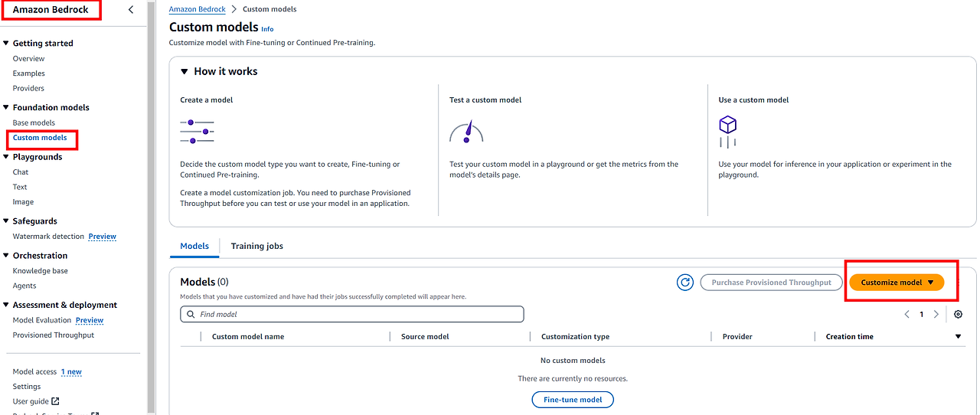Open table preferences gear icon

(958, 315)
